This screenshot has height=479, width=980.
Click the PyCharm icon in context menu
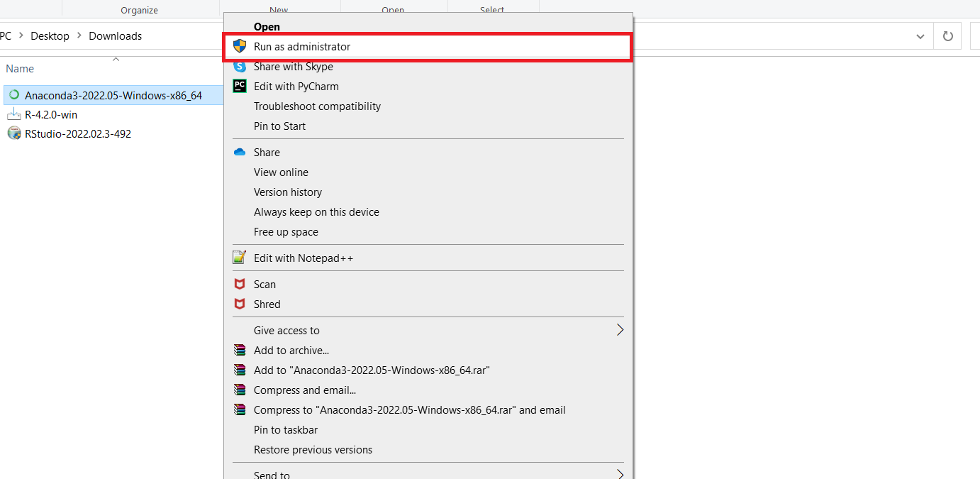tap(240, 87)
